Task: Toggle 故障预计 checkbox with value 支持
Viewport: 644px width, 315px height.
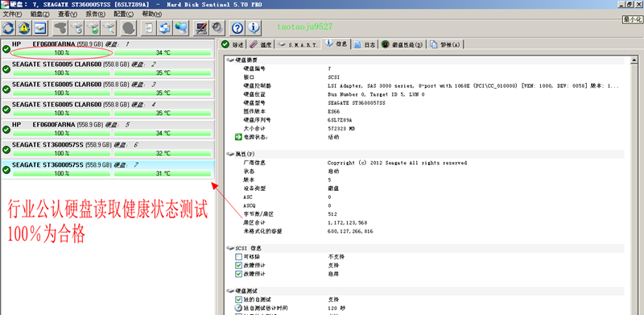Action: coord(238,265)
